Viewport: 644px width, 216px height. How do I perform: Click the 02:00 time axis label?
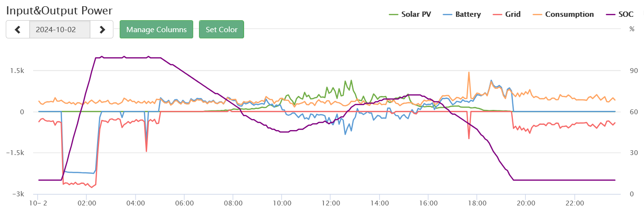(x=87, y=203)
